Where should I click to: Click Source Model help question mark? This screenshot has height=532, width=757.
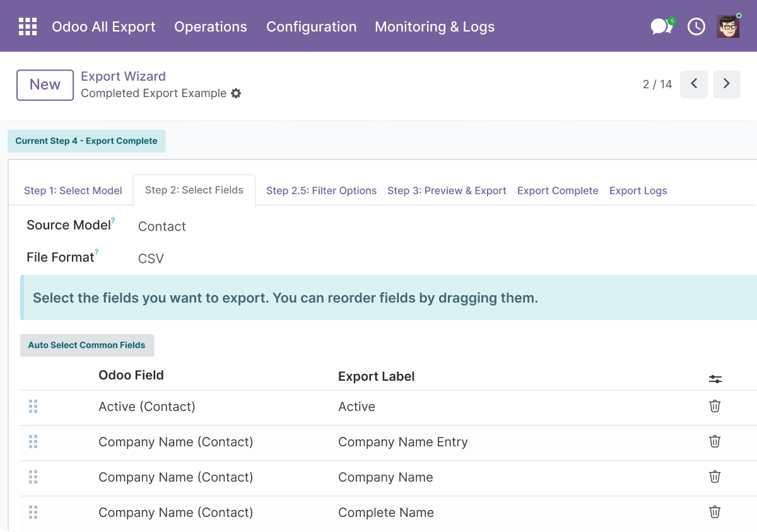click(x=114, y=221)
